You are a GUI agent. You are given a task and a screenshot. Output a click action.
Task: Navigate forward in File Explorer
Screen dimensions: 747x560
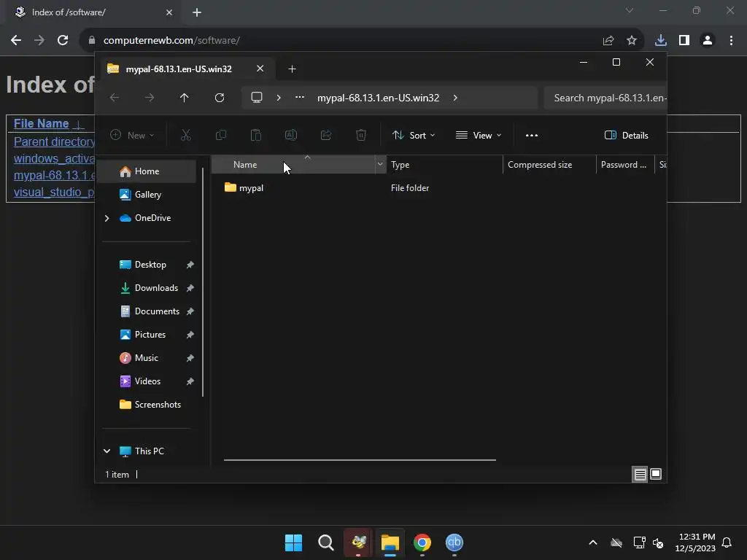[150, 98]
